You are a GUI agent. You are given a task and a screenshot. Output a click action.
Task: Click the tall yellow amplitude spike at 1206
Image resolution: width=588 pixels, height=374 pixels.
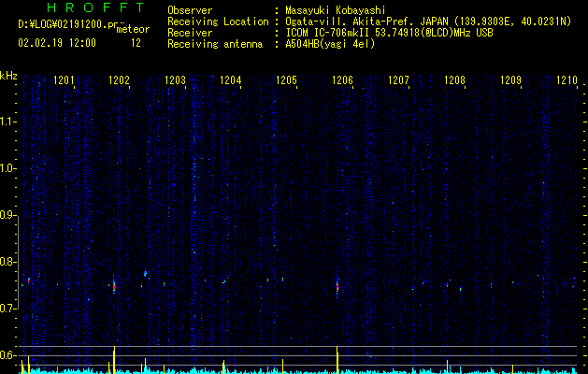point(337,360)
